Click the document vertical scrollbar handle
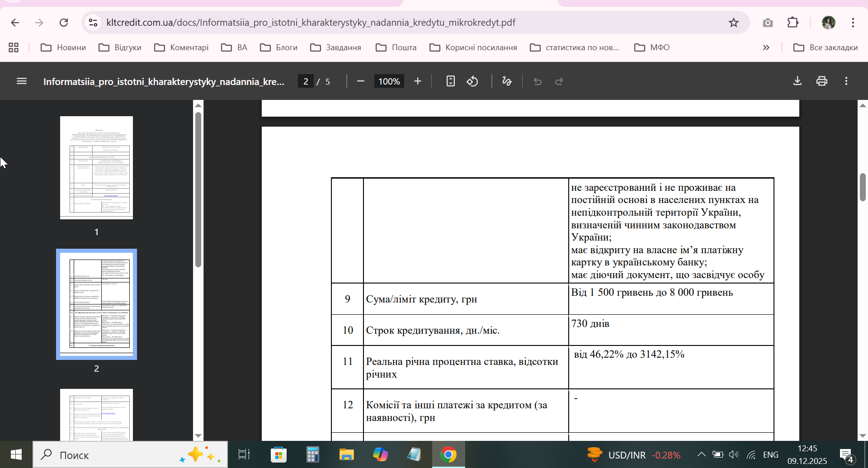This screenshot has width=868, height=468. point(863,187)
